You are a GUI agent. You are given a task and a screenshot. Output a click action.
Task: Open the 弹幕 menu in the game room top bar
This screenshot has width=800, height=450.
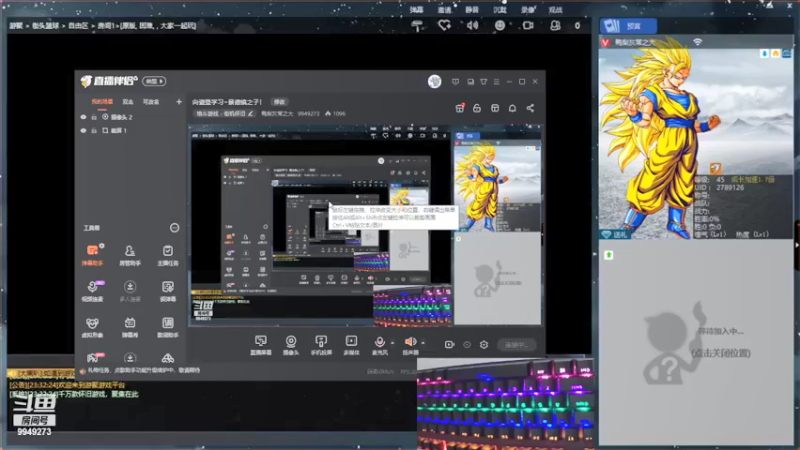pos(416,10)
